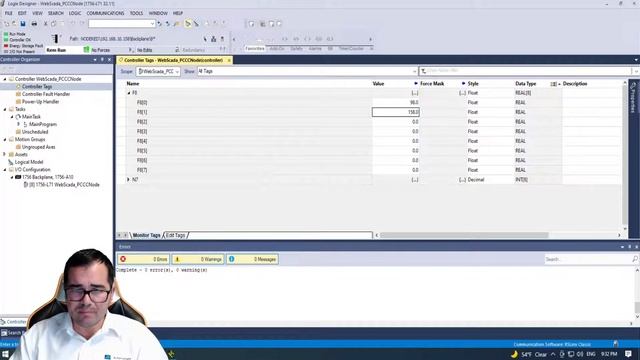Click the network Who Active icon beside path
The width and height of the screenshot is (640, 360).
click(x=213, y=39)
